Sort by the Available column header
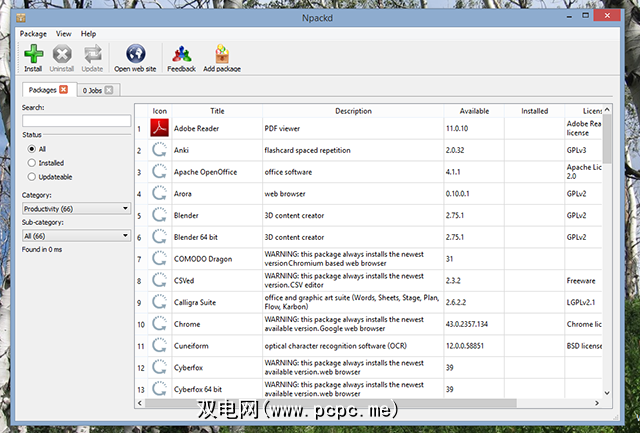 click(474, 111)
